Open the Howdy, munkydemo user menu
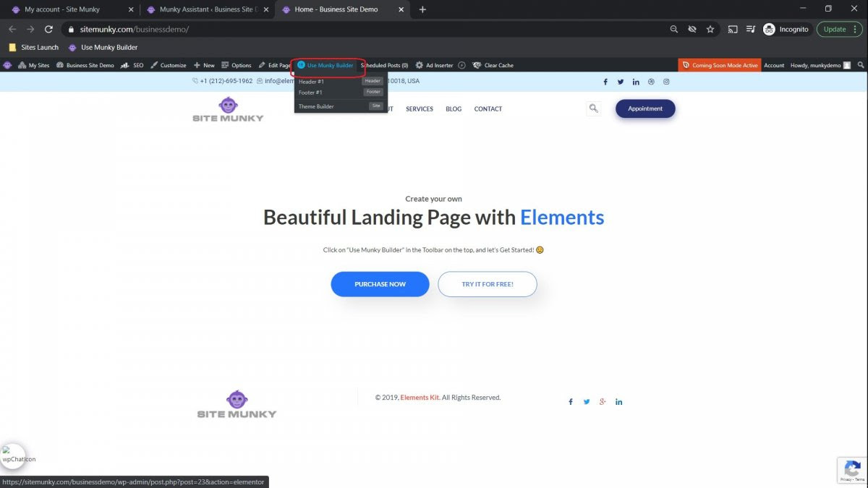Viewport: 868px width, 488px height. [x=821, y=65]
